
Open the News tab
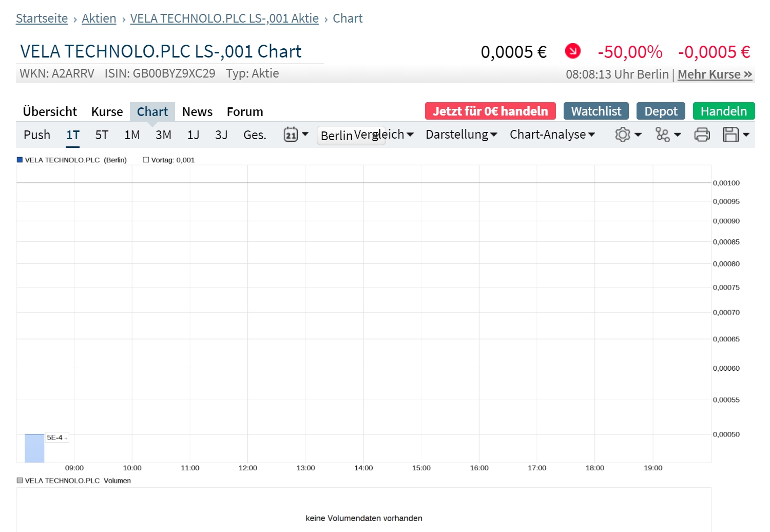[x=197, y=112]
